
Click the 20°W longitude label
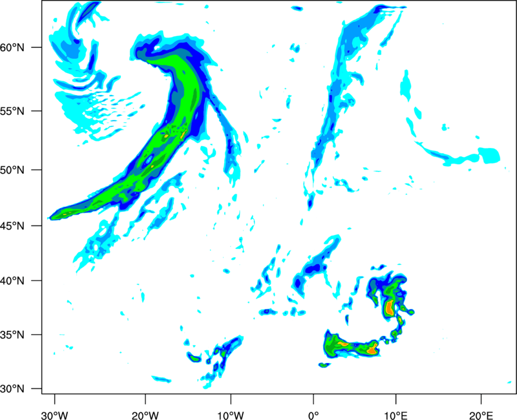pyautogui.click(x=145, y=415)
